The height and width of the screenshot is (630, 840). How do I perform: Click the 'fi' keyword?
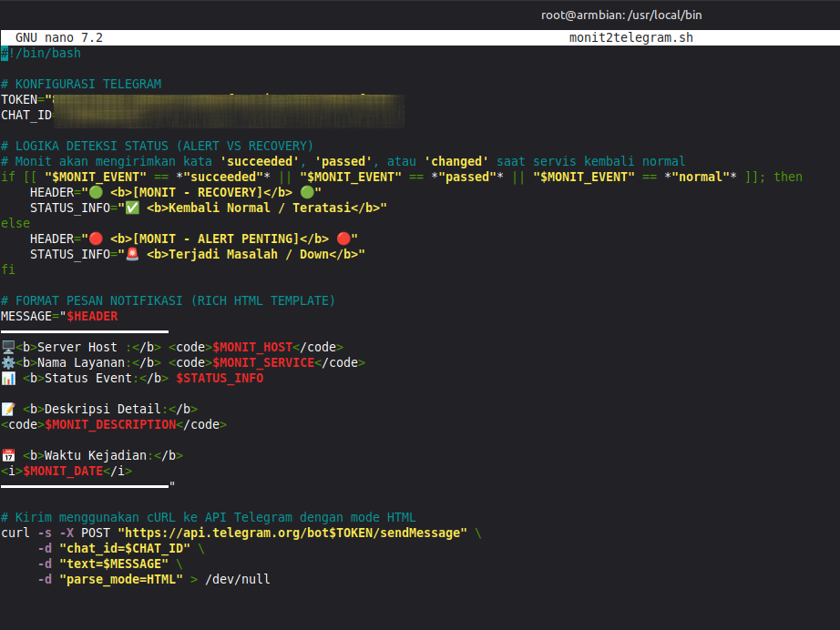(x=8, y=269)
